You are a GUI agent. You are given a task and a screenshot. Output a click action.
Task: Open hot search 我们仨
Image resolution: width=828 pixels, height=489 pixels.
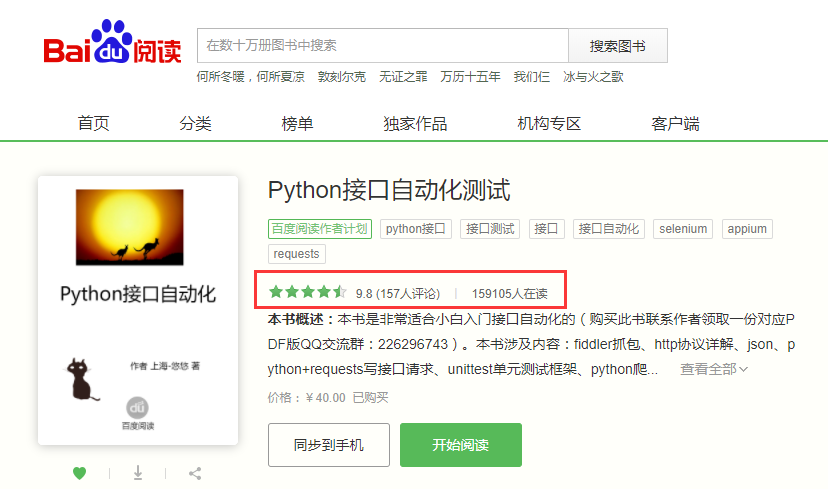tap(532, 77)
